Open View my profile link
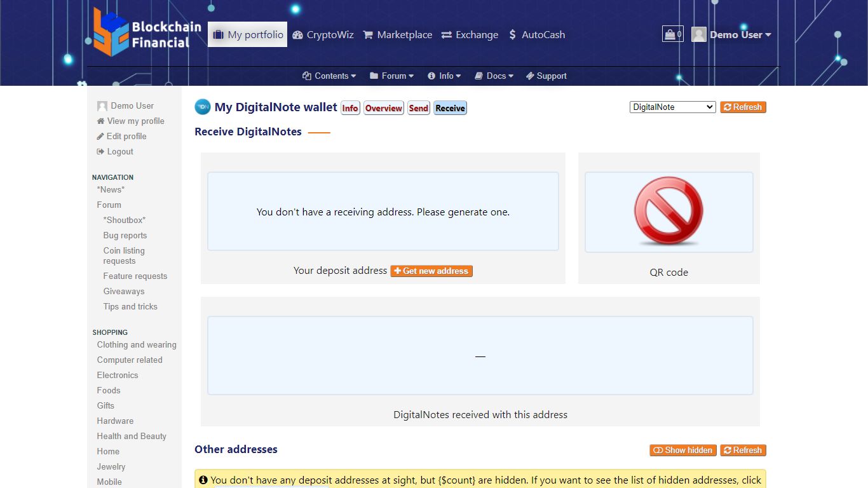 click(x=130, y=121)
